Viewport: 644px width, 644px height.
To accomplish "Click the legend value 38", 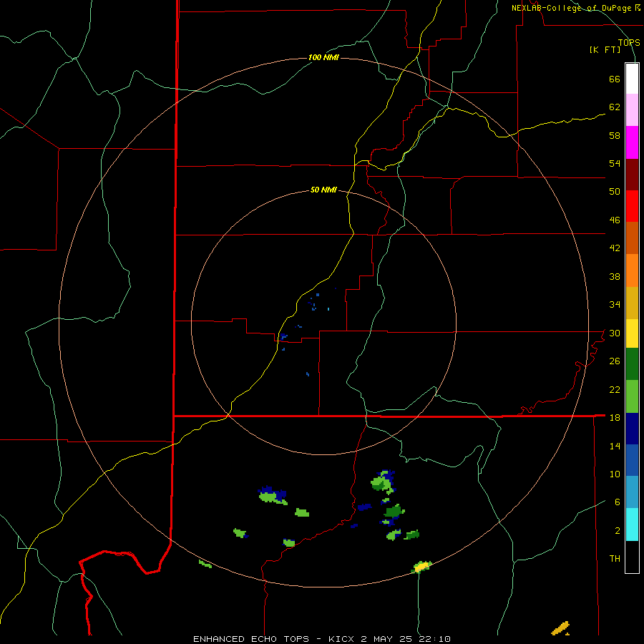I will click(615, 276).
